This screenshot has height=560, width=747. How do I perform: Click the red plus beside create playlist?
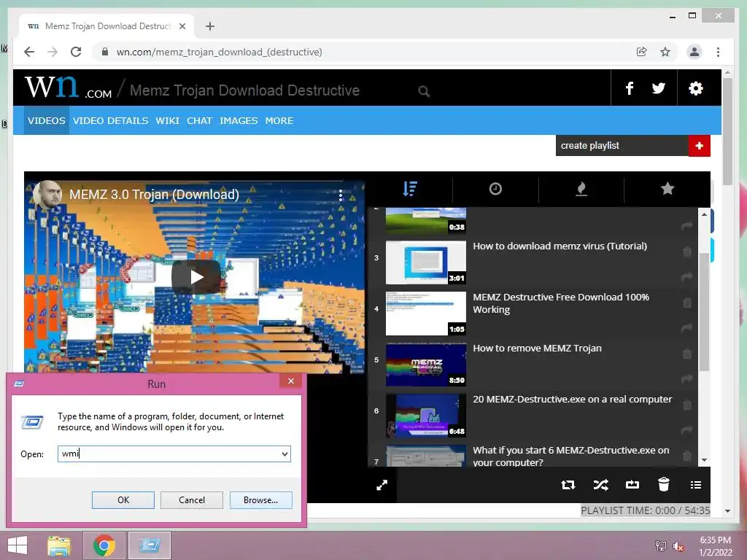point(699,146)
